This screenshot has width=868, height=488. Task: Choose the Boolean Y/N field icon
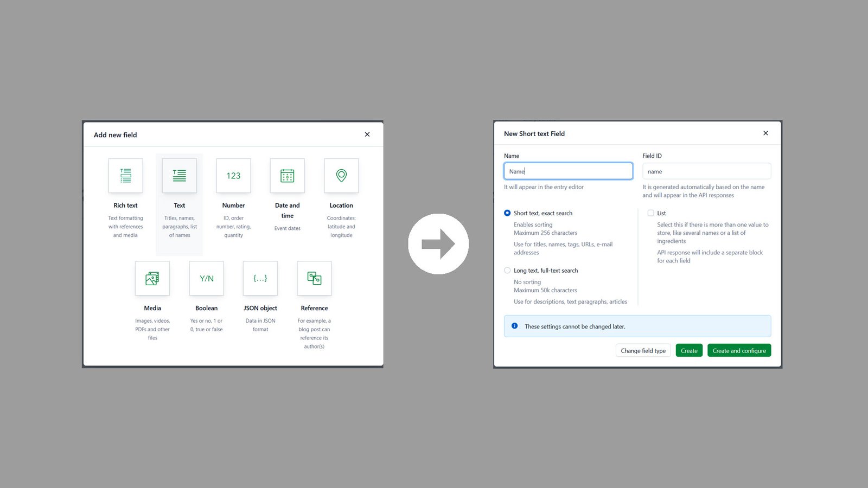(206, 278)
